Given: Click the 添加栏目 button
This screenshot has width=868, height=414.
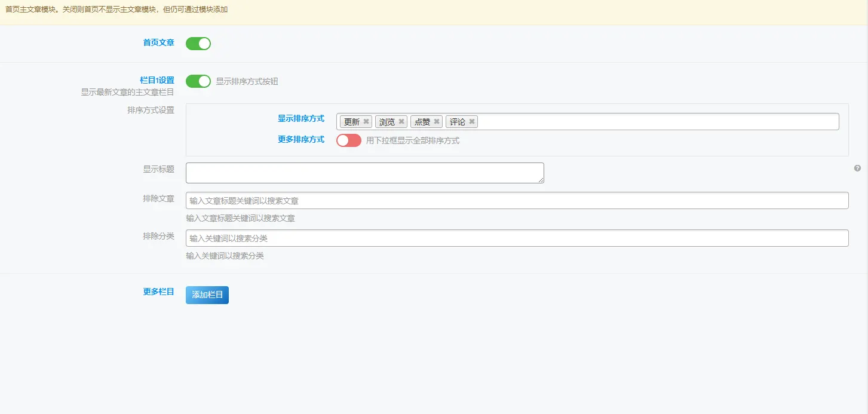Looking at the screenshot, I should [207, 295].
